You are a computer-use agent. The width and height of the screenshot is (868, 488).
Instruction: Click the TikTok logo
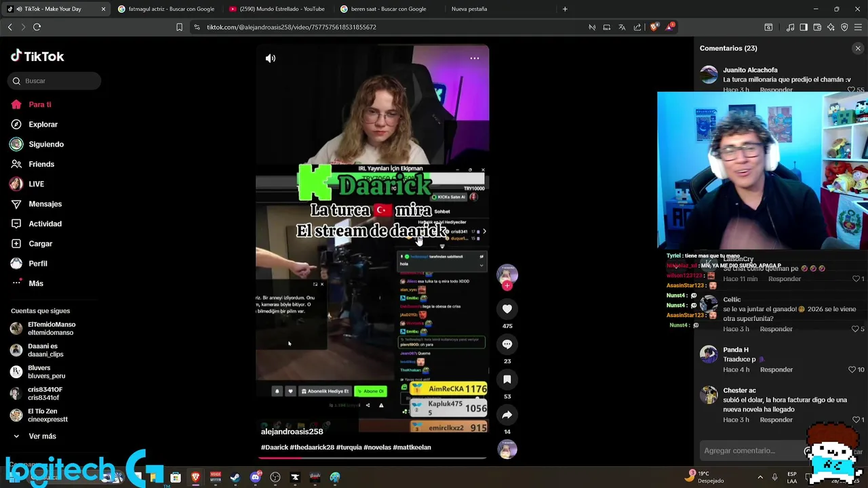[x=38, y=56]
